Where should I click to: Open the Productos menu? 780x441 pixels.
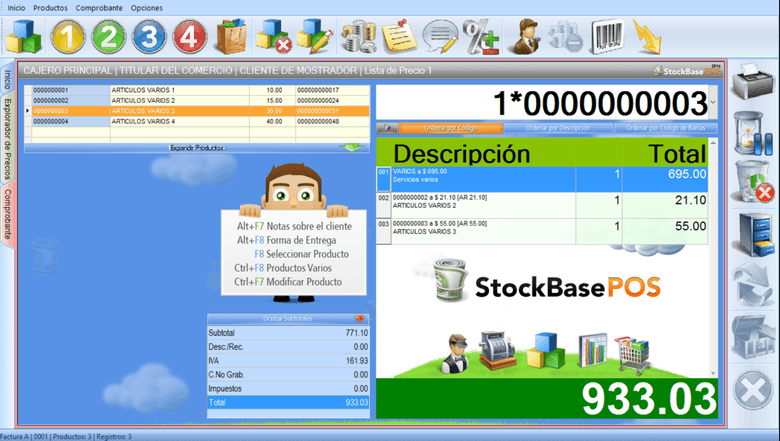click(x=50, y=8)
